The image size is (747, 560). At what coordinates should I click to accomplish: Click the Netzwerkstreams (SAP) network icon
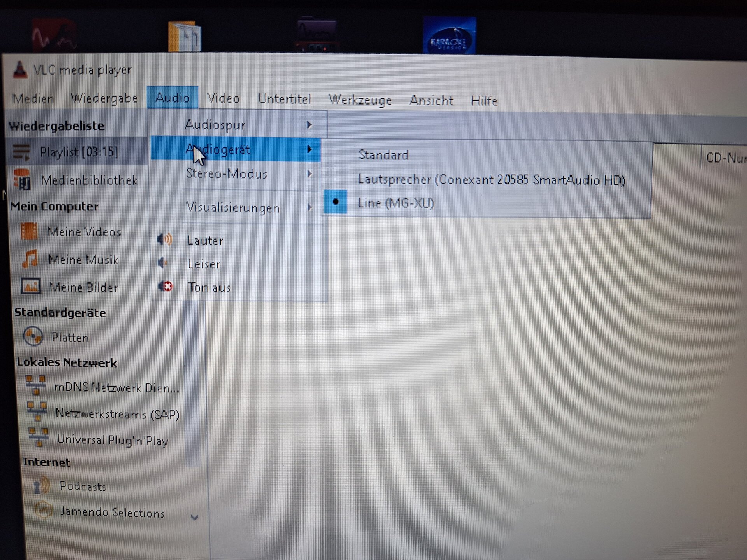pyautogui.click(x=37, y=411)
